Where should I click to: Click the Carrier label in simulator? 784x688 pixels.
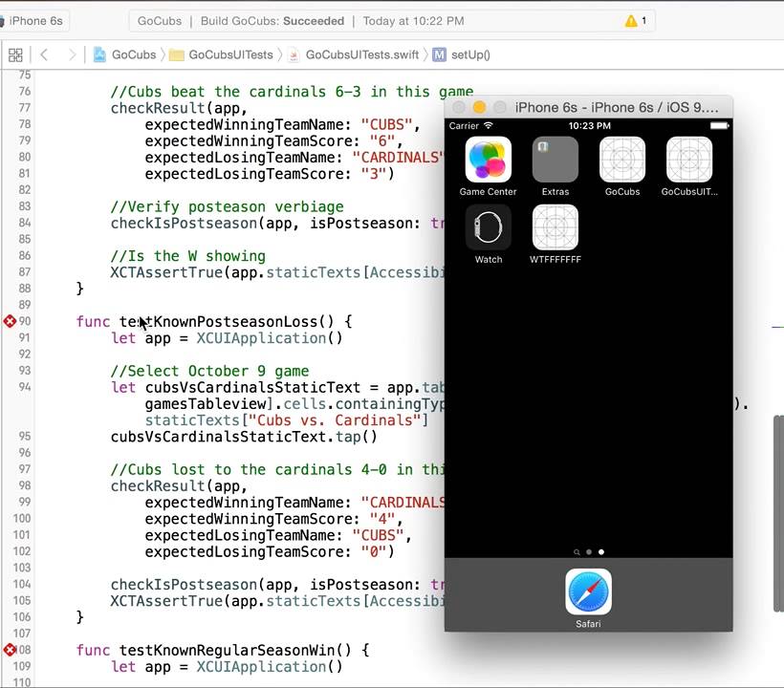464,126
